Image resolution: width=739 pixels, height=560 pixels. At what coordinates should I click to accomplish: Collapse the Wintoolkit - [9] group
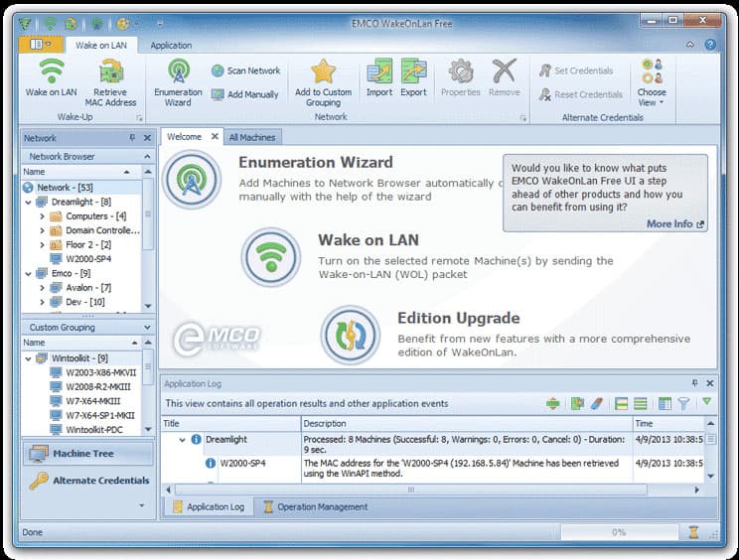[x=28, y=358]
